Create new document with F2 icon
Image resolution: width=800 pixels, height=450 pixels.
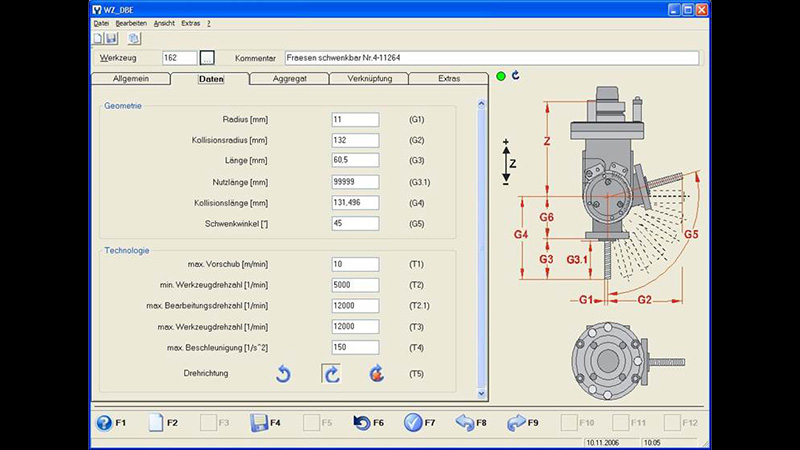pos(155,423)
